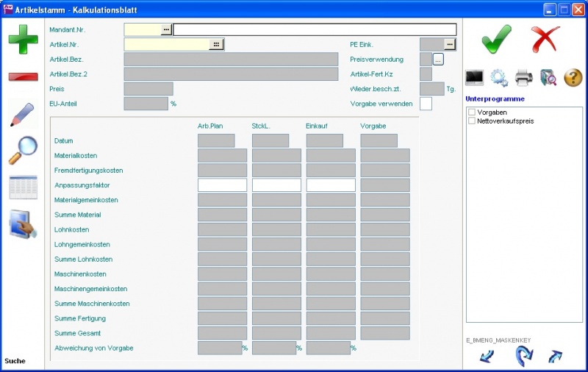This screenshot has width=588, height=372.
Task: Click the printer icon
Action: 523,76
